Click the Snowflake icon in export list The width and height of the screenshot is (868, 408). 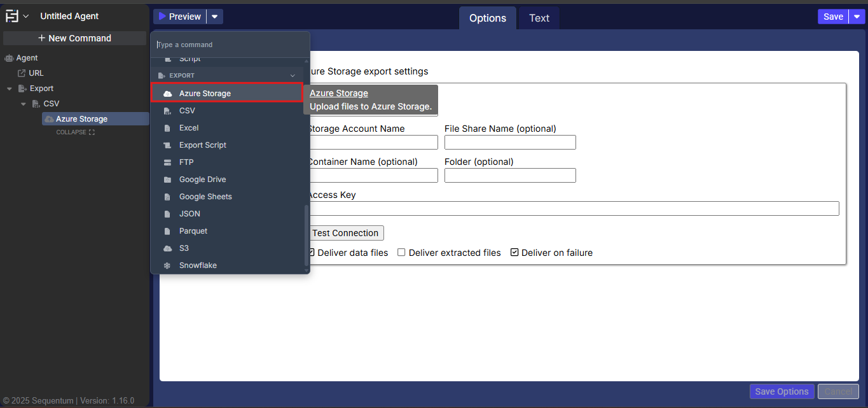(167, 265)
